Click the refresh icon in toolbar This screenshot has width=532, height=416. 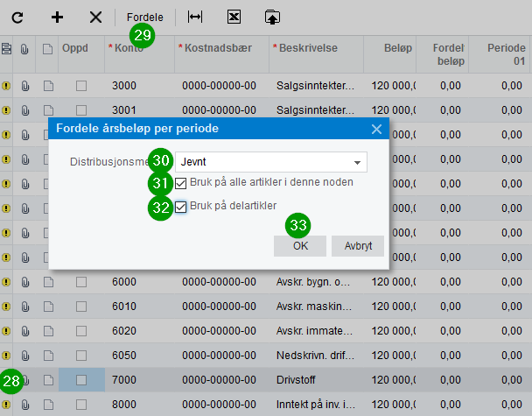click(17, 17)
